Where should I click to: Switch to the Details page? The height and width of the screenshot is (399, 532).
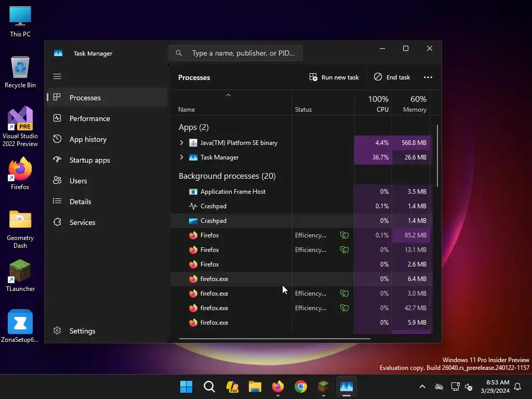coord(107,202)
